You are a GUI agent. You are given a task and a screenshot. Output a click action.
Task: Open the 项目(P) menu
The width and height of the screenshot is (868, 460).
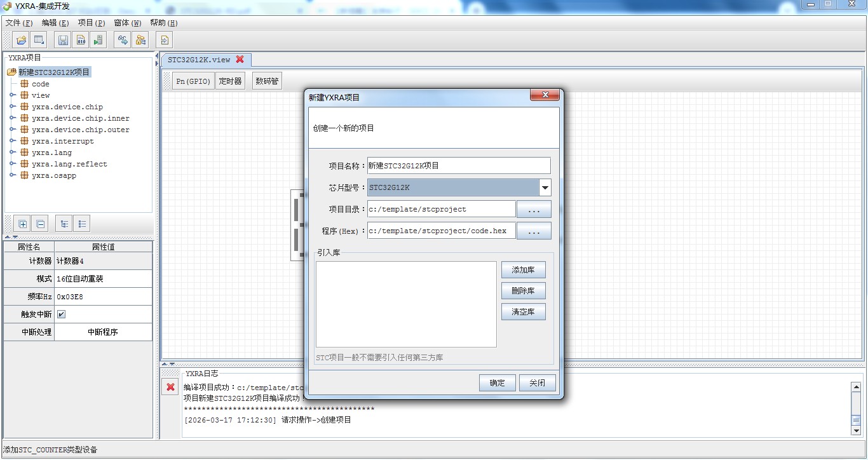coord(91,22)
